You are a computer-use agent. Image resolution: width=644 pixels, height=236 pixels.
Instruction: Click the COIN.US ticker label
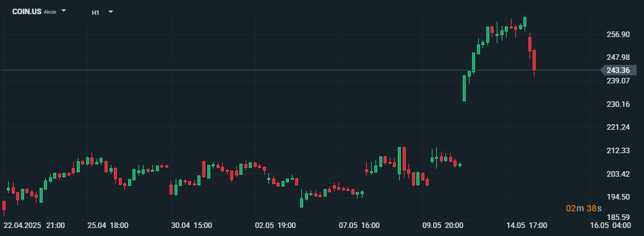point(27,12)
